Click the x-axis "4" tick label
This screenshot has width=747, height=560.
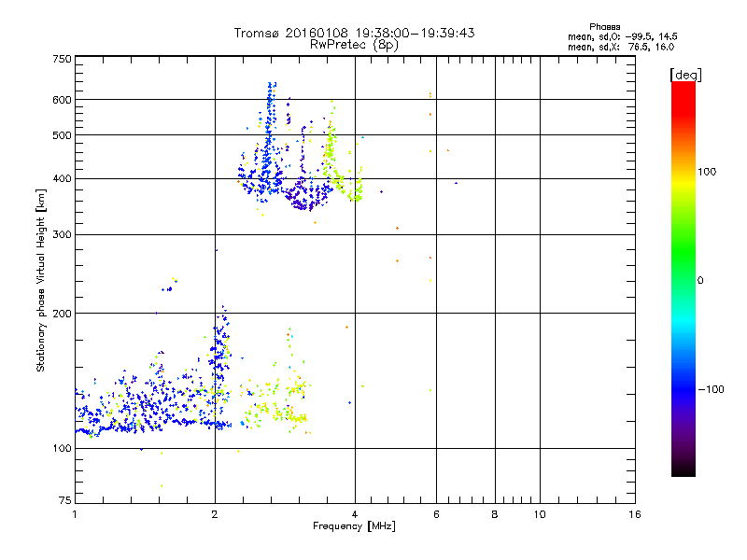click(x=355, y=514)
